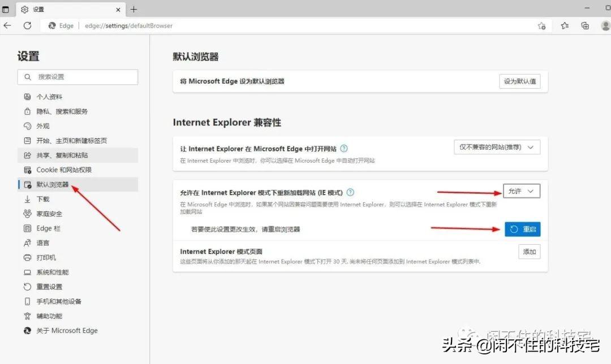Click the search magnifier icon in settings
Viewport: 611px width, 364px height.
(28, 77)
